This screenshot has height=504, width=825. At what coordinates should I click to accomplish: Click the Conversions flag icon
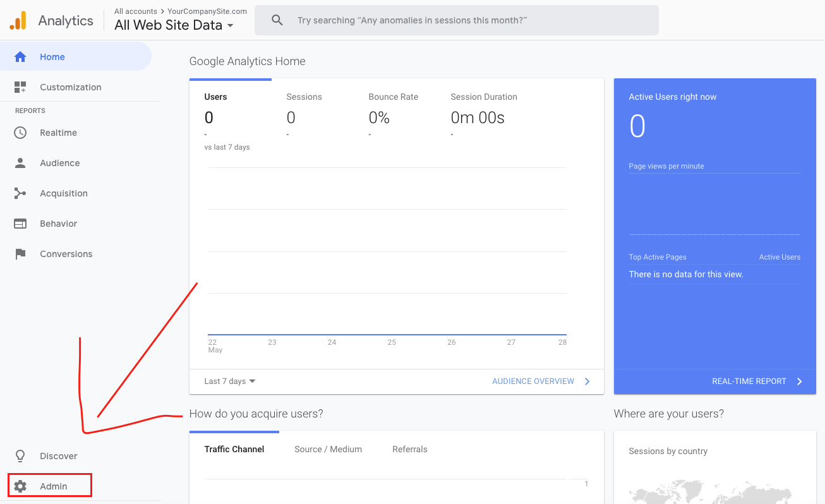coord(20,254)
